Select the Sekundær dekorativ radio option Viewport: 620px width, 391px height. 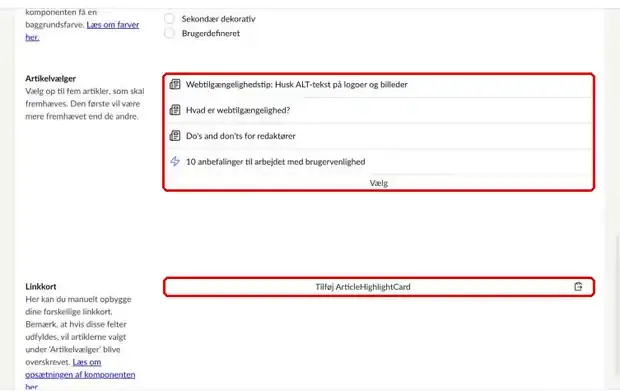(169, 19)
